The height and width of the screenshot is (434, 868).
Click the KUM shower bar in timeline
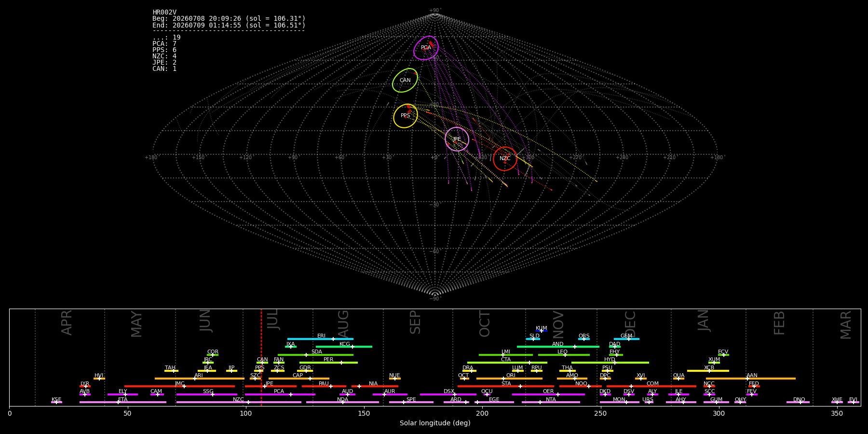[542, 331]
